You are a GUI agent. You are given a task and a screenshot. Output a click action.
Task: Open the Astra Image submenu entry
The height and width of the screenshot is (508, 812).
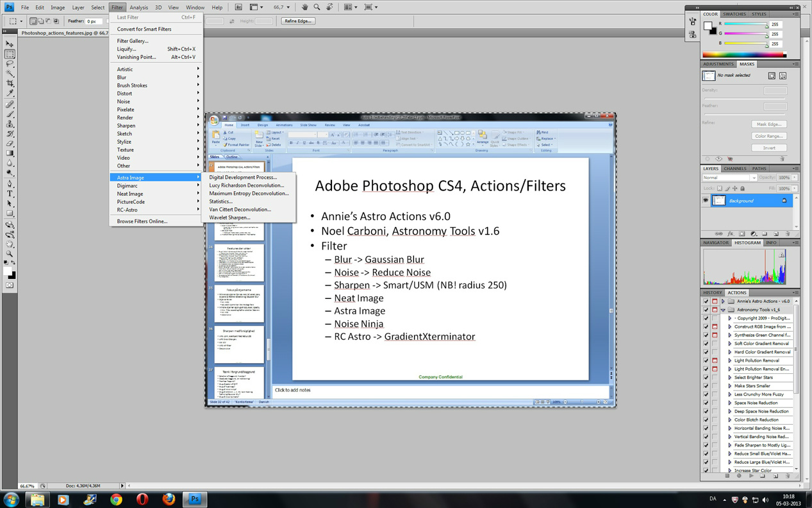pos(156,178)
